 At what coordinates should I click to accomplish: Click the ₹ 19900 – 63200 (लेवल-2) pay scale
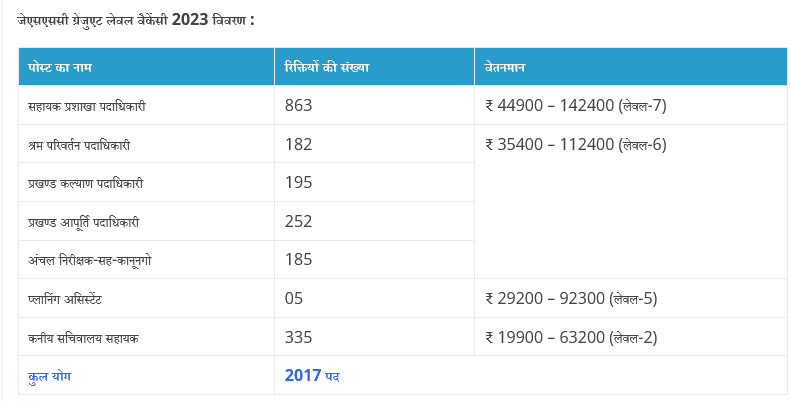pos(571,337)
